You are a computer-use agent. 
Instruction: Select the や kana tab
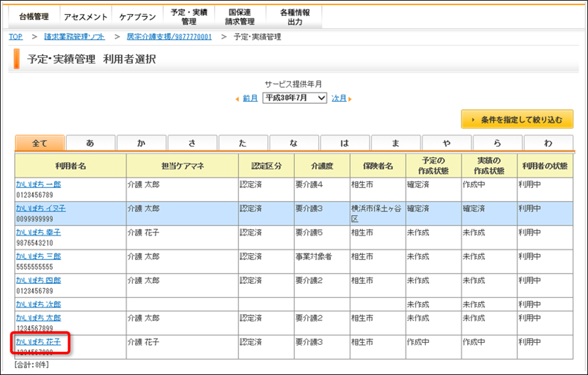447,143
